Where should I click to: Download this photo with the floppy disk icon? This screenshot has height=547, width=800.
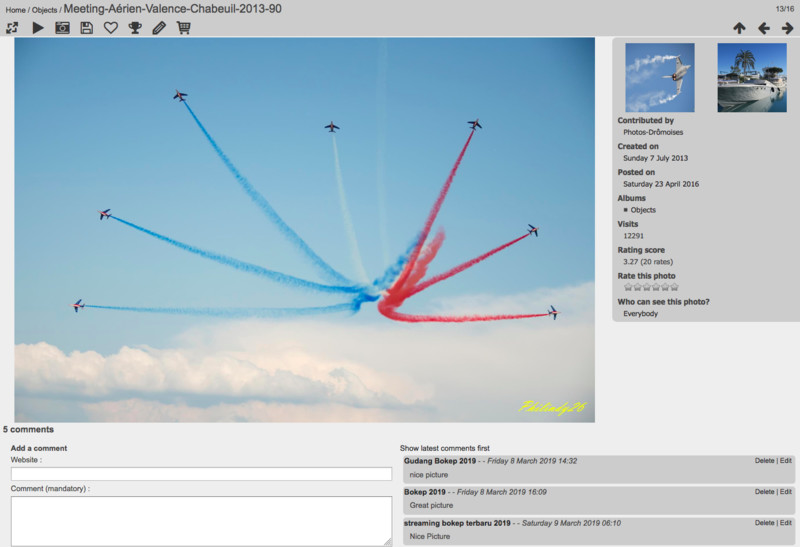[x=87, y=28]
